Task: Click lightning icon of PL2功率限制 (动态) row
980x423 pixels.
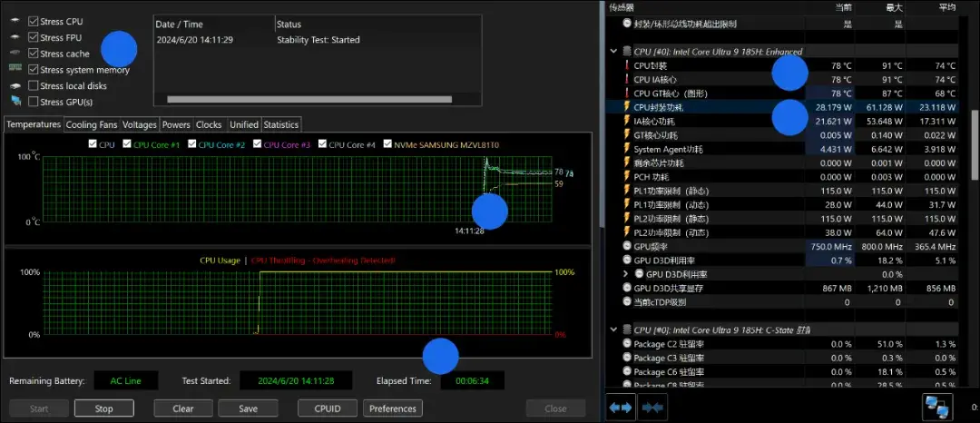Action: 627,232
